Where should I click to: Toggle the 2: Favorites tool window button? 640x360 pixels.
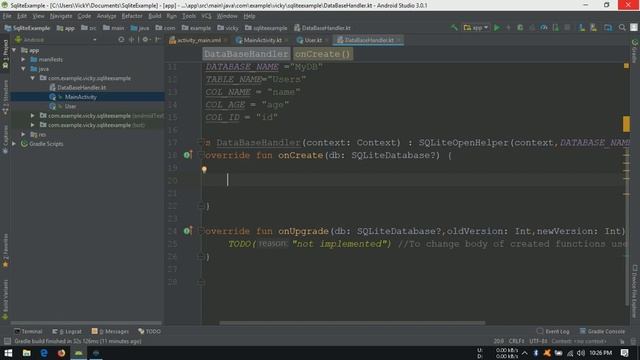tap(5, 251)
